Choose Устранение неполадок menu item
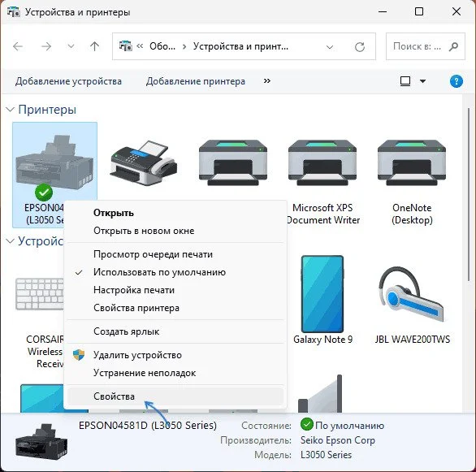 pyautogui.click(x=175, y=373)
